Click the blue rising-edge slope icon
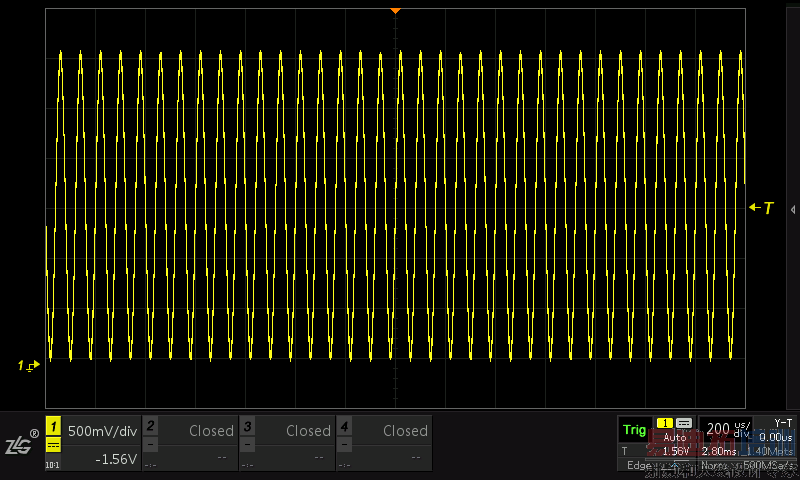The width and height of the screenshot is (800, 480). tap(674, 465)
